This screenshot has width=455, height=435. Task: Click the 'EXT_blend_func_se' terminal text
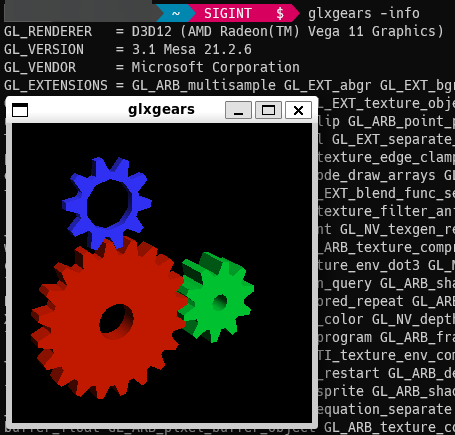pyautogui.click(x=389, y=193)
